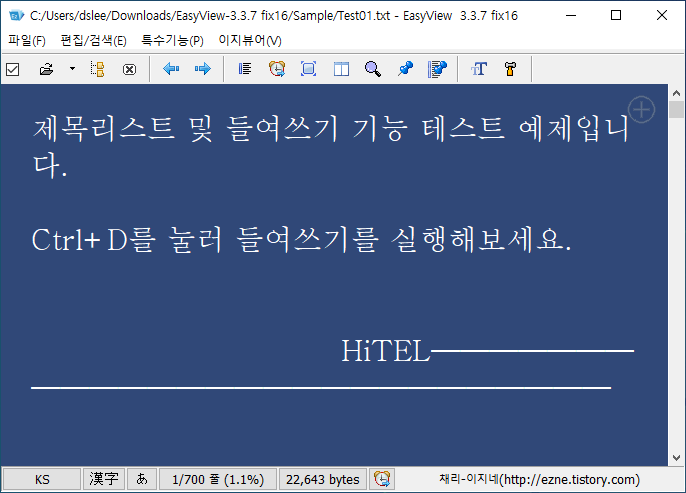
Task: Open bookmark list pushpin icon
Action: [x=437, y=69]
